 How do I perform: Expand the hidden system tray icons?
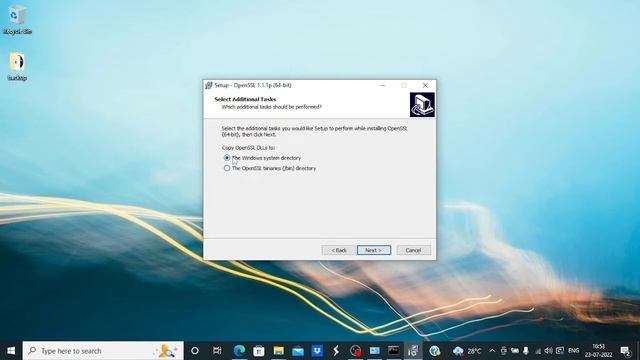coord(492,351)
